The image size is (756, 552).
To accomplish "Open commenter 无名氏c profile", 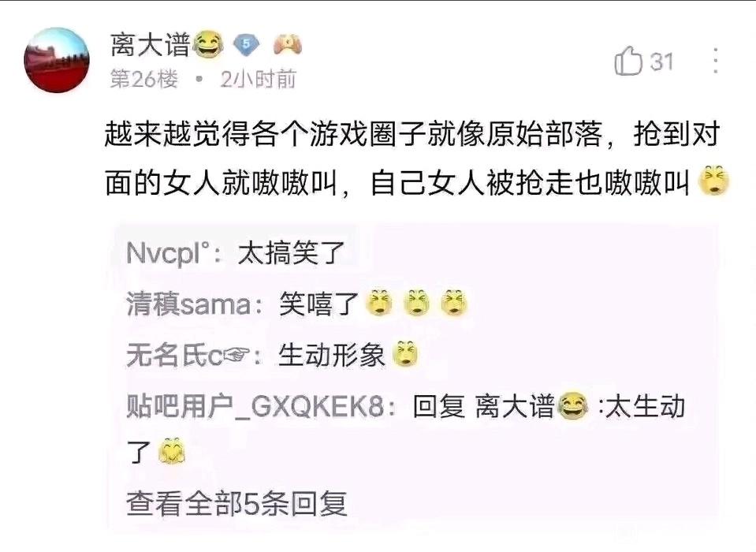I will coord(188,356).
